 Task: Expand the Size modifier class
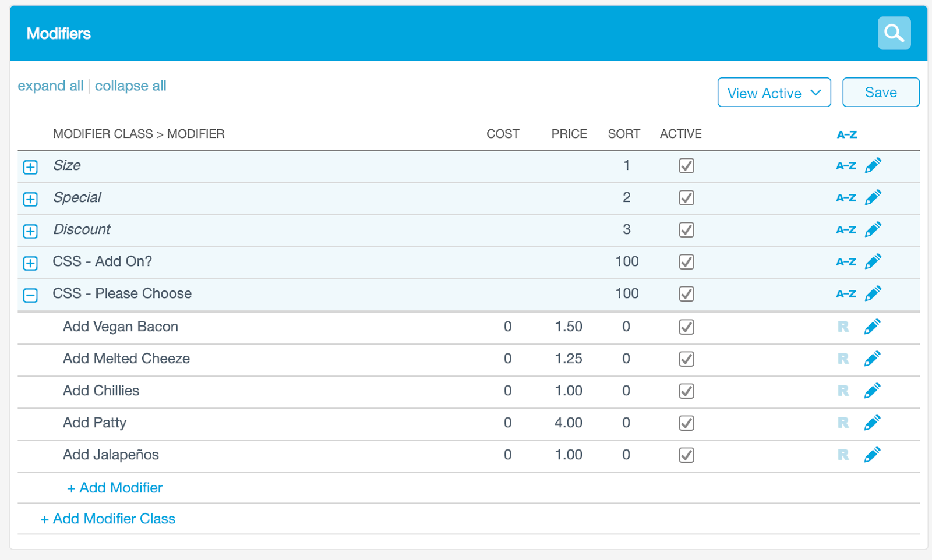click(x=30, y=167)
